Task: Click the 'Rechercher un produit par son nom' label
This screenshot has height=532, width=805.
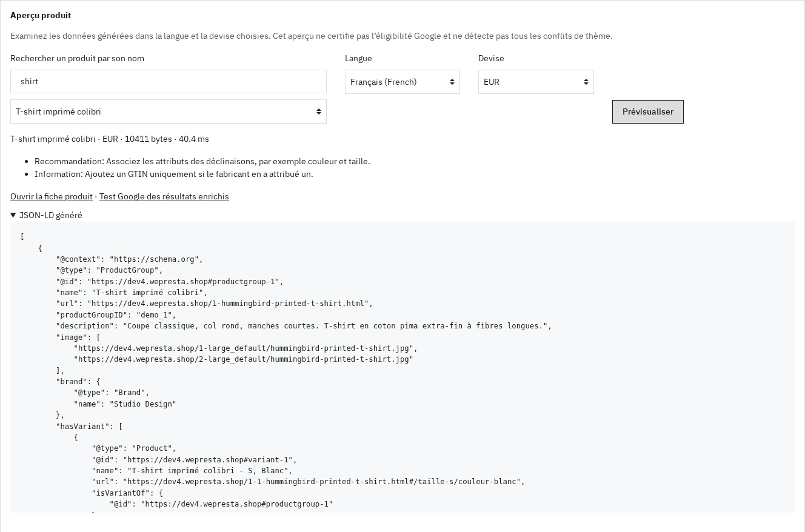Action: tap(77, 58)
